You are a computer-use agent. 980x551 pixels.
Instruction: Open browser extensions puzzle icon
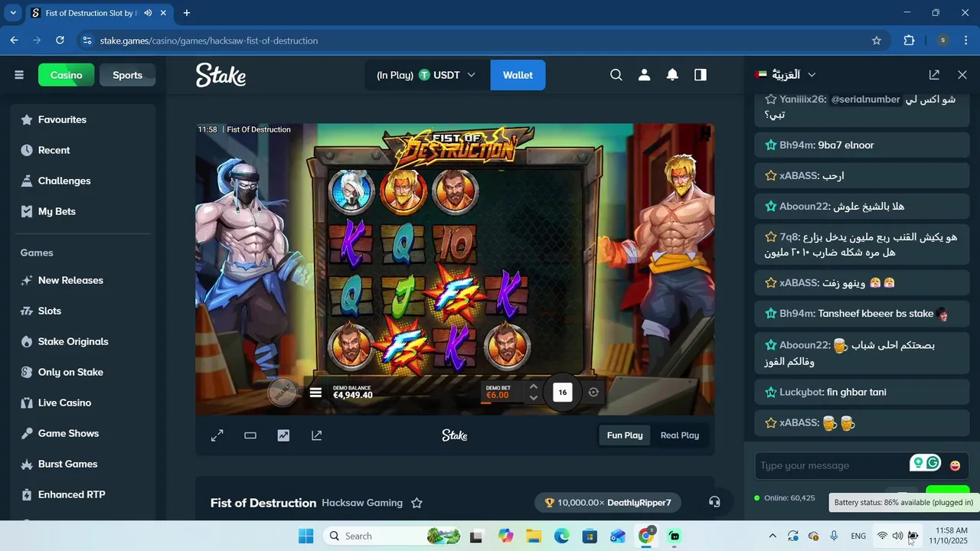(909, 41)
